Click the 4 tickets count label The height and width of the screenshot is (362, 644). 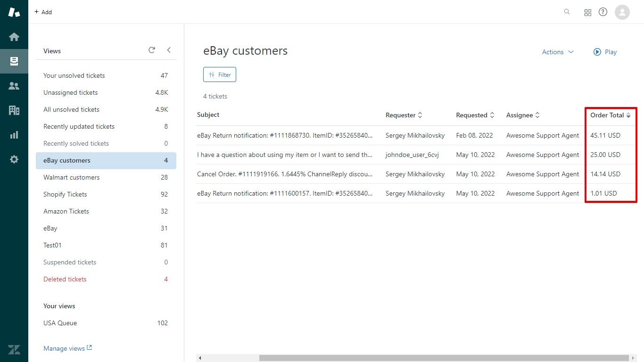point(215,96)
